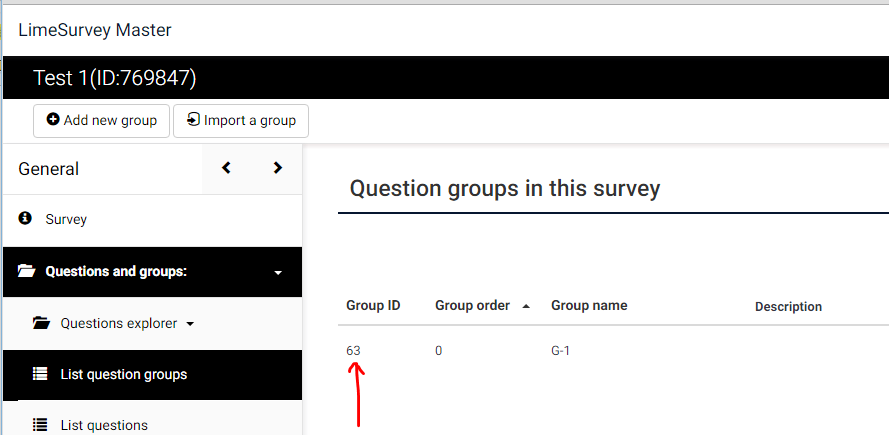Click the plus icon on Add new group
The image size is (889, 435).
click(53, 120)
